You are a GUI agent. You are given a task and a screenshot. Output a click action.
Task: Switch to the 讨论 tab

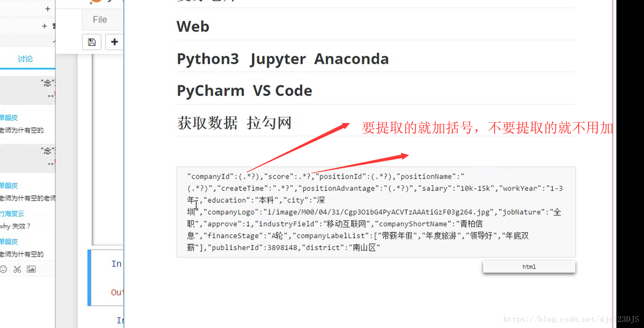25,59
